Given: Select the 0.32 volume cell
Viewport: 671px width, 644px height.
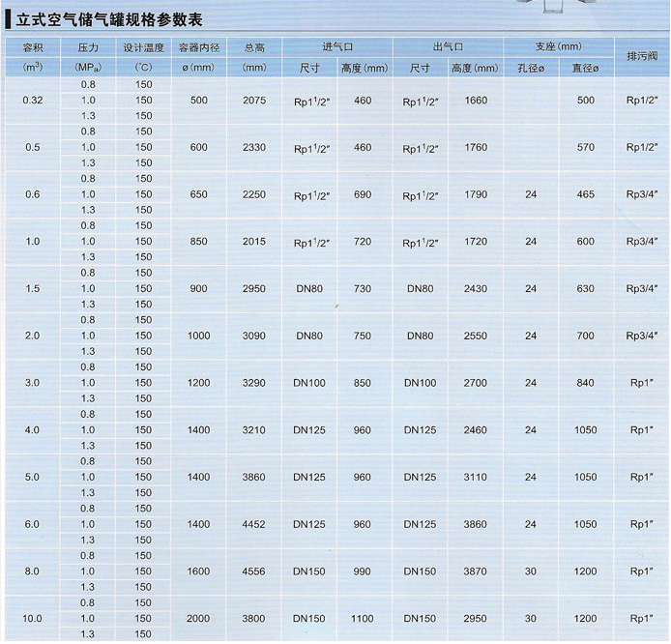Looking at the screenshot, I should tap(33, 101).
